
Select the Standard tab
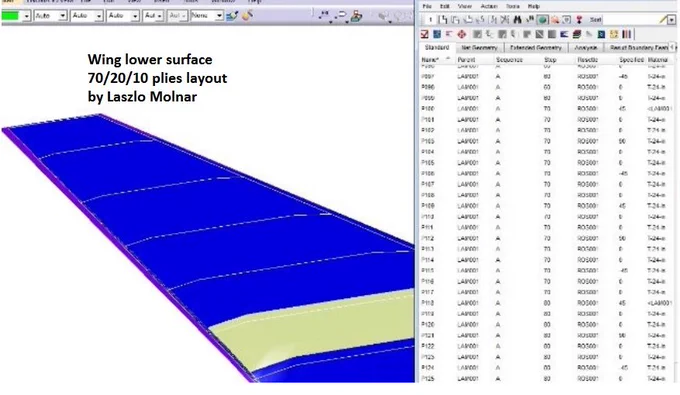[x=437, y=47]
